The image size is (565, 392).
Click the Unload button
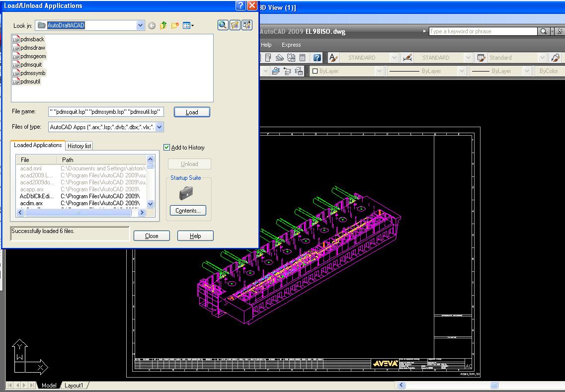point(189,164)
